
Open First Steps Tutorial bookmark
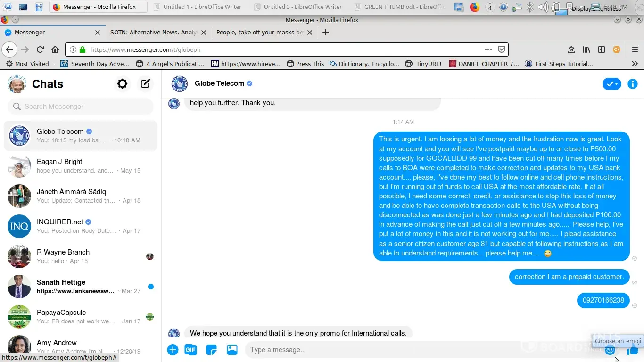pos(559,64)
